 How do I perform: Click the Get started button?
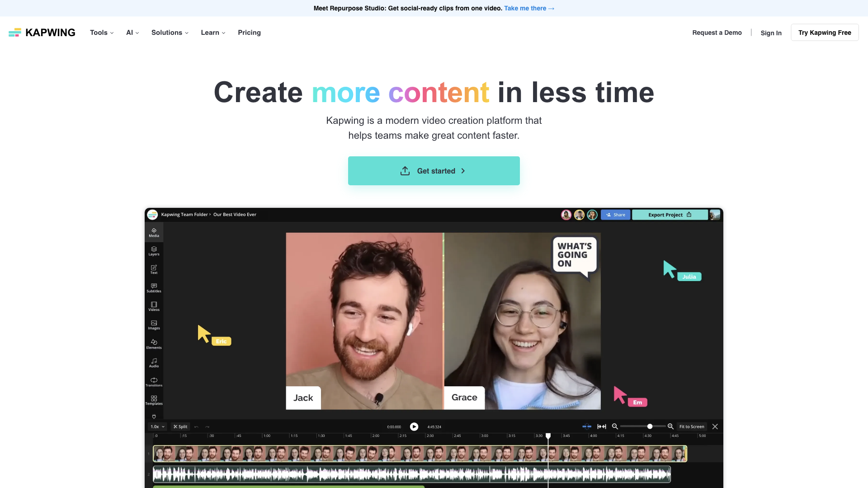pyautogui.click(x=434, y=171)
